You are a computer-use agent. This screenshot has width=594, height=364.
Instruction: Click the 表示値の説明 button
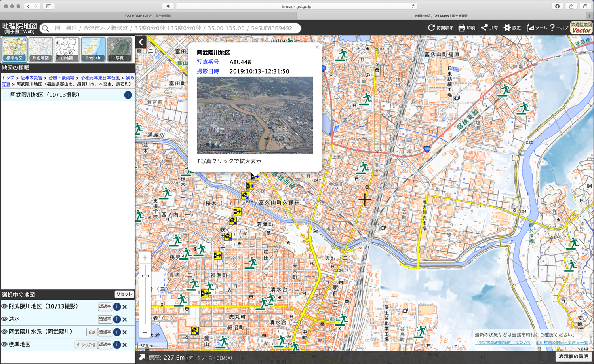tap(573, 356)
